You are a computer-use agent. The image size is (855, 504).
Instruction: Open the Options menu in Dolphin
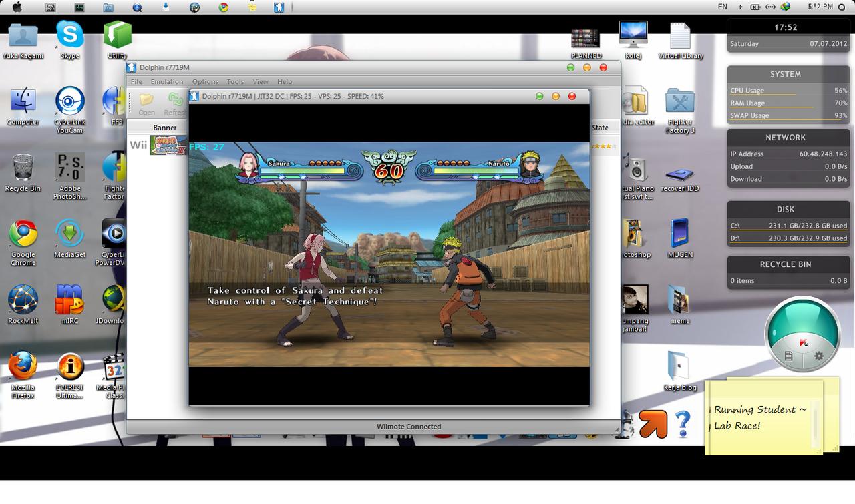(x=205, y=81)
